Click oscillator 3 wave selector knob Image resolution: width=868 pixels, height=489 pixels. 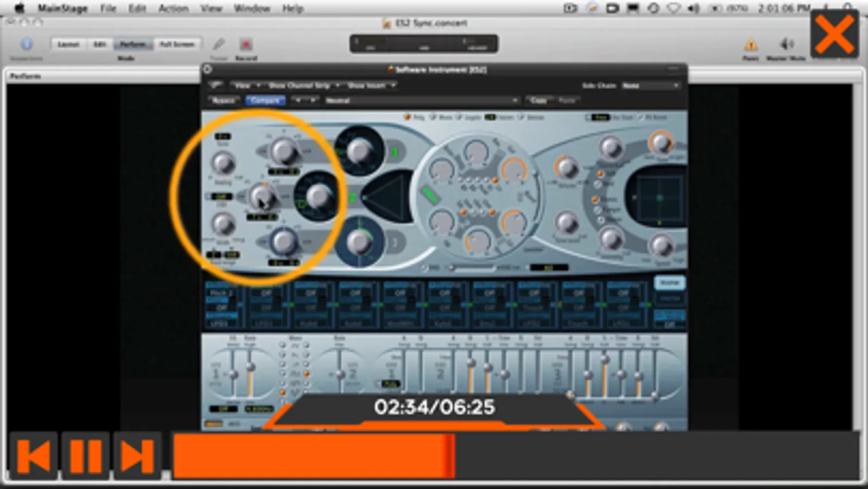click(358, 243)
